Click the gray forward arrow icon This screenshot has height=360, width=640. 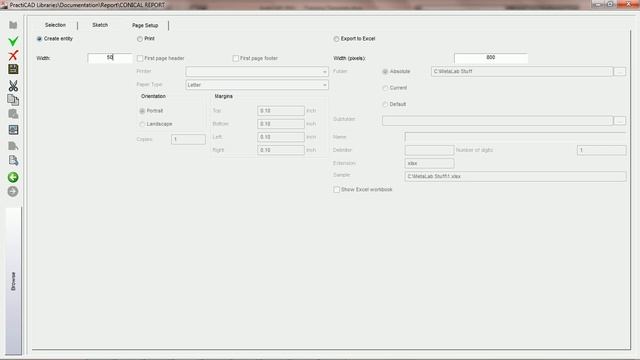(x=13, y=191)
